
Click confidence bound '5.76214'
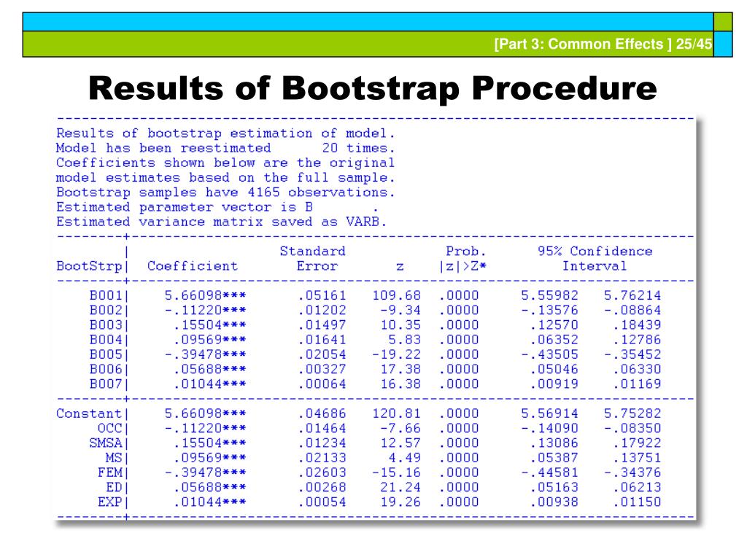632,296
